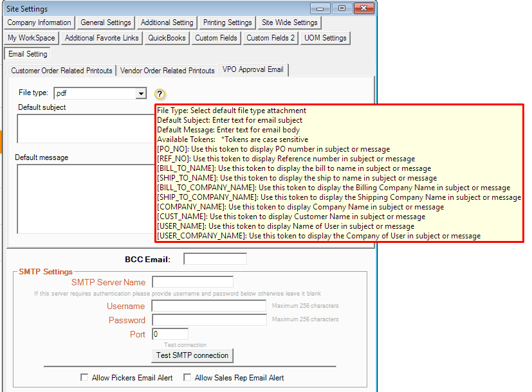This screenshot has width=532, height=392.
Task: Click the Port number field
Action: tap(170, 334)
